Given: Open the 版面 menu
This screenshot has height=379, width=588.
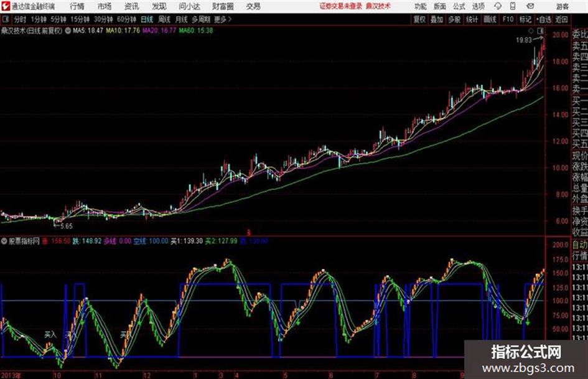Looking at the screenshot, I should (440, 6).
